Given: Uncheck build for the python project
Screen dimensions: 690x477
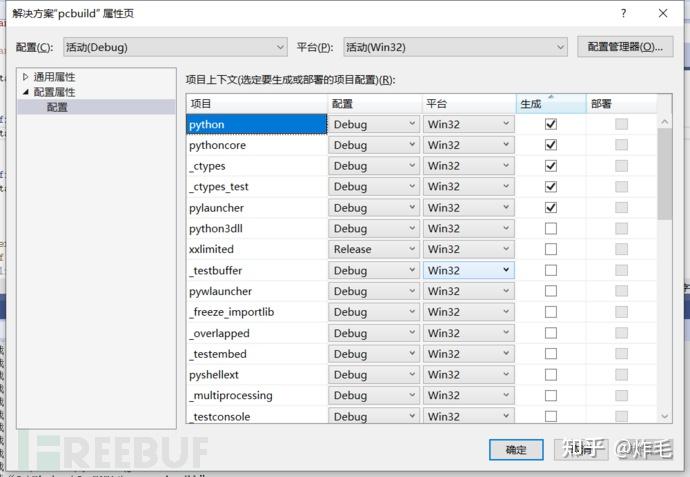Looking at the screenshot, I should click(551, 124).
